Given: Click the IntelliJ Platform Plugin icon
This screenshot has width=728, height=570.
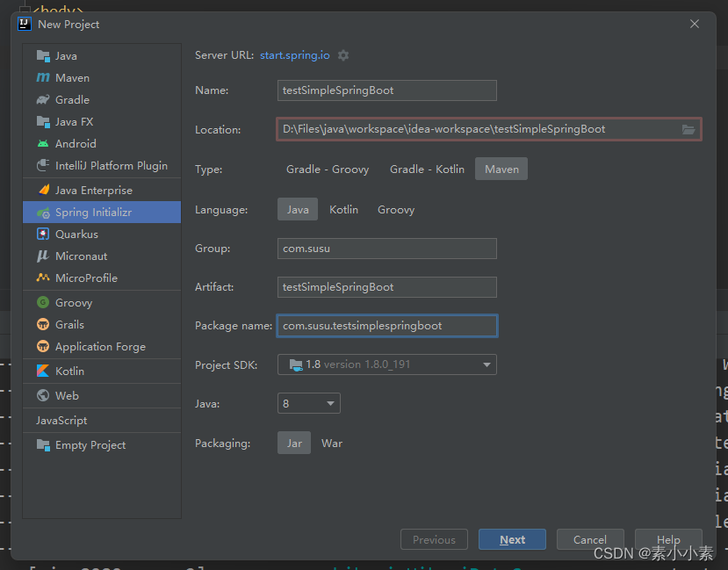Looking at the screenshot, I should (43, 165).
